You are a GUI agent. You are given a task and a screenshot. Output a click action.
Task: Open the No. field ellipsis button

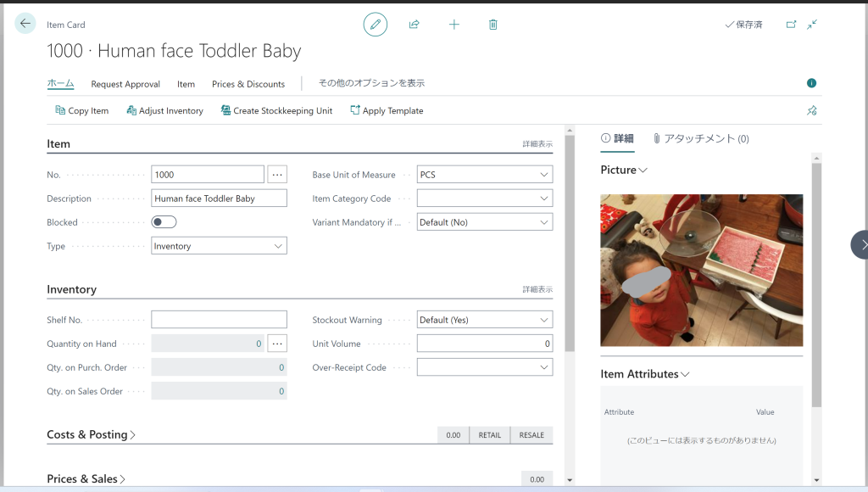(x=277, y=175)
